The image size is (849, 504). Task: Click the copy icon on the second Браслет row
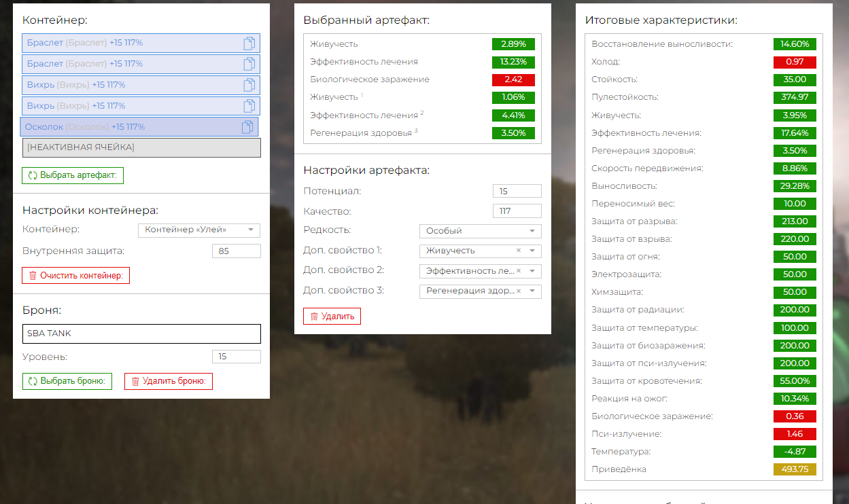249,64
